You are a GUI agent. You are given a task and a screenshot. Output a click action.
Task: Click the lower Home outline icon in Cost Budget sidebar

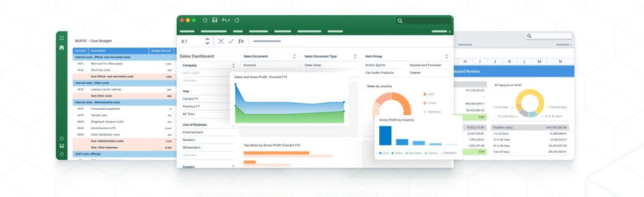(62, 139)
